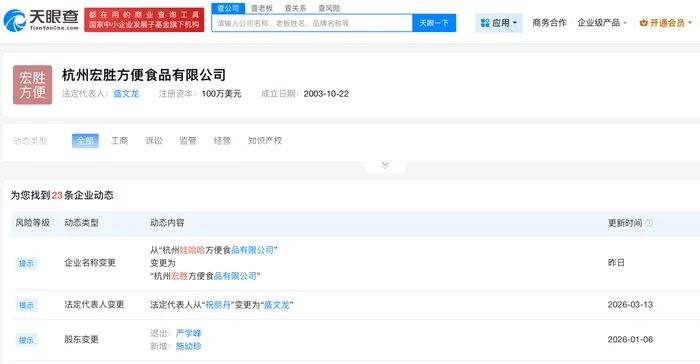Select the 全部 filter
Image resolution: width=700 pixels, height=364 pixels.
pyautogui.click(x=85, y=141)
